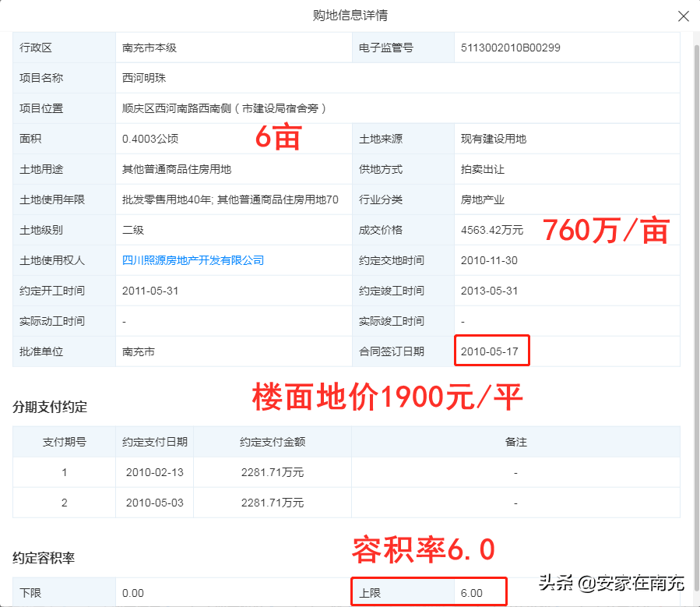Click payment period number 1

65,472
